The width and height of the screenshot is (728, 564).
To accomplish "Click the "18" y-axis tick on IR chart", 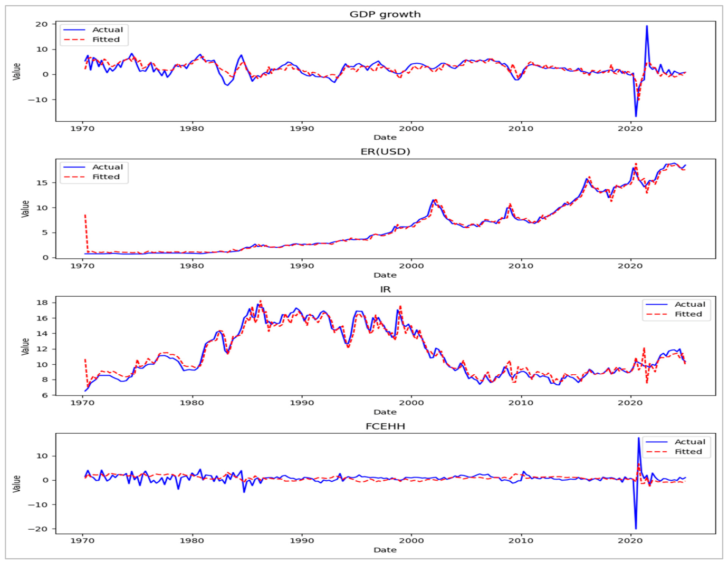I will [42, 303].
